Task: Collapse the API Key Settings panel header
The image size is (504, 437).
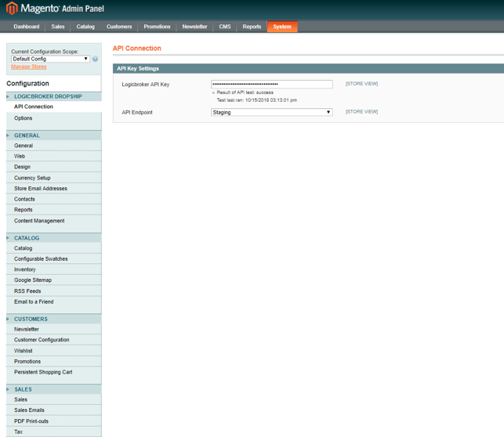Action: pos(308,68)
